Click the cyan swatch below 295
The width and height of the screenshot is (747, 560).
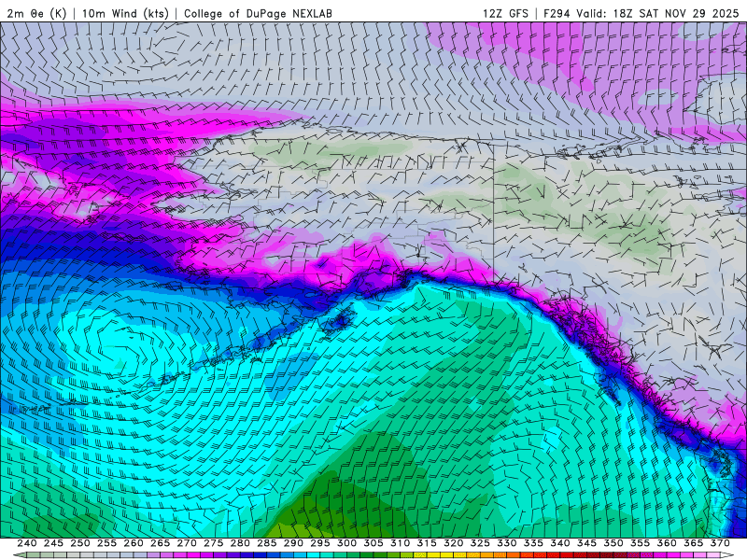click(314, 555)
